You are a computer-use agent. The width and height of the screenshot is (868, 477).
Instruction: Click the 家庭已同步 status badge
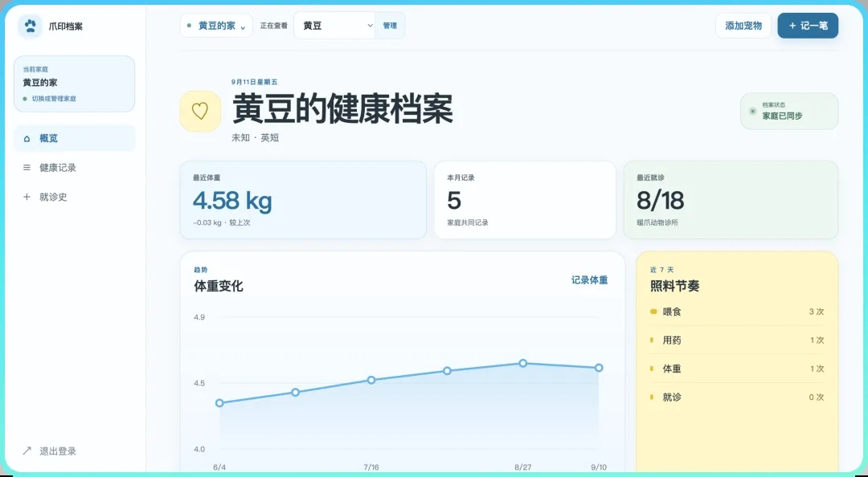tap(789, 112)
